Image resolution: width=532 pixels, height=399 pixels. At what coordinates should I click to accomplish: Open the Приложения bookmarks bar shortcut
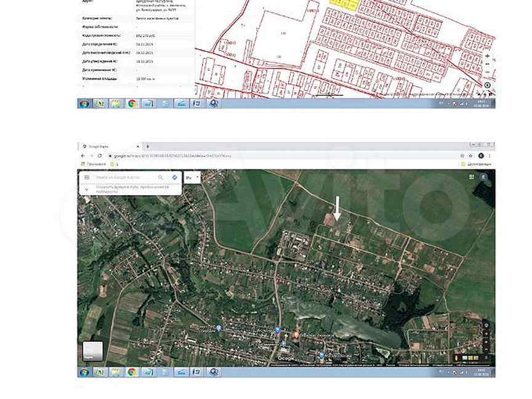[94, 164]
